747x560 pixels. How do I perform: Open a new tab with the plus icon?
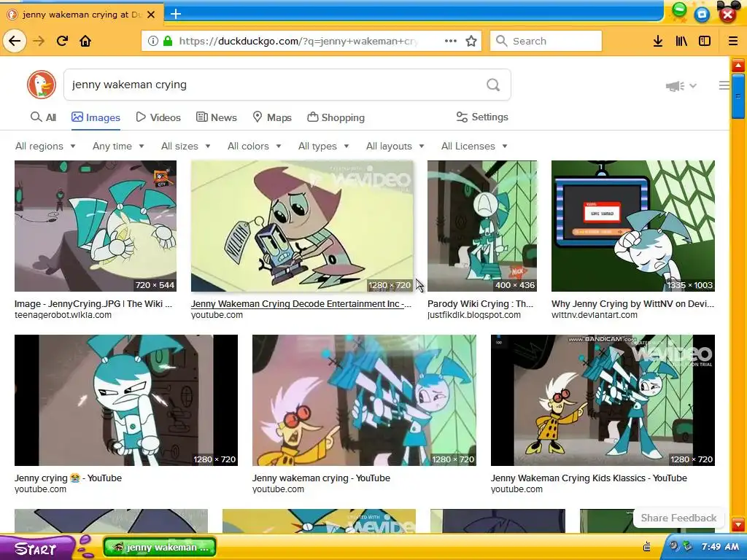coord(176,14)
